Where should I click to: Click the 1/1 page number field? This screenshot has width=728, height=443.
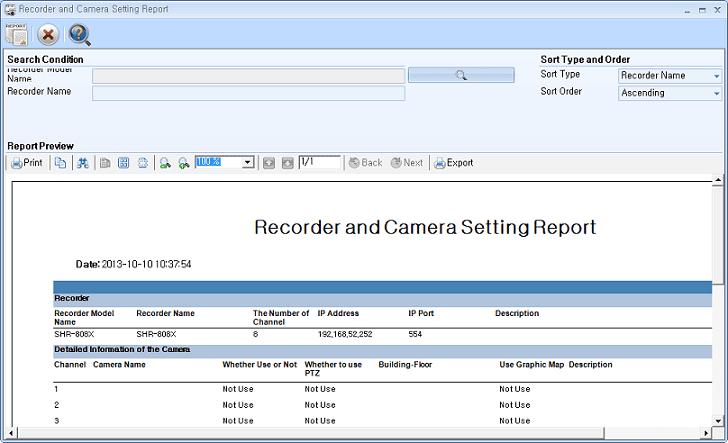point(320,162)
